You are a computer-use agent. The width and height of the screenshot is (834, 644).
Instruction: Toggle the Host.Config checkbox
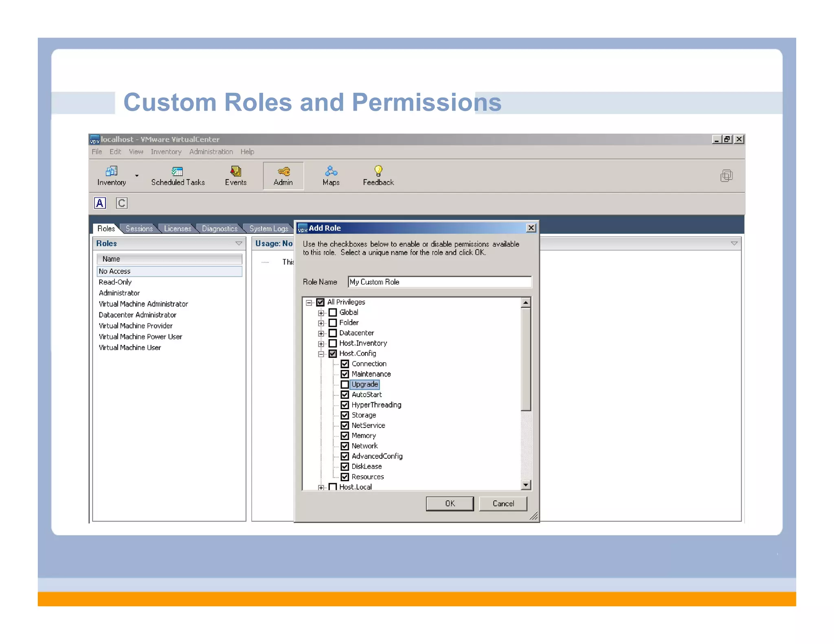(x=333, y=353)
